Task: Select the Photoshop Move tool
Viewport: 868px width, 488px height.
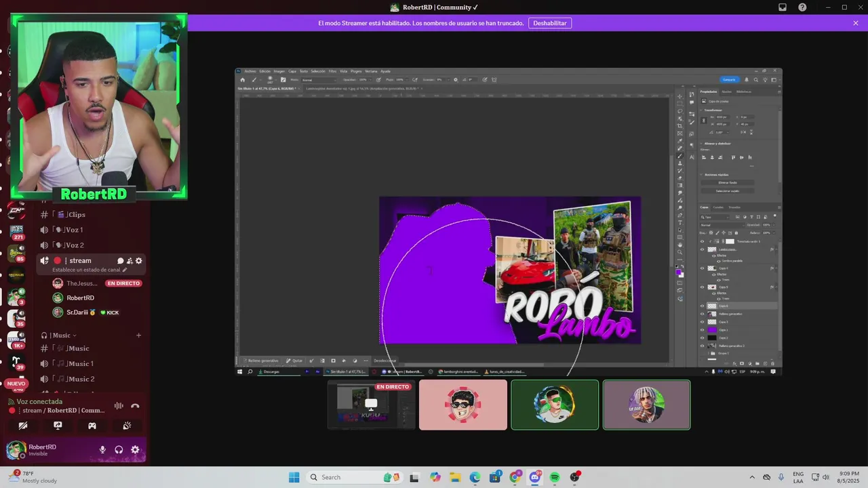Action: click(x=680, y=96)
